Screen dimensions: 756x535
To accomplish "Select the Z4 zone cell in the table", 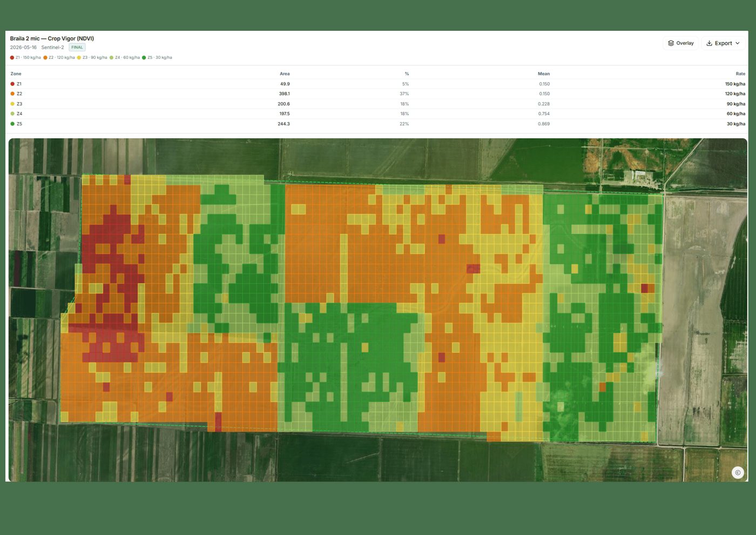I will tap(16, 114).
